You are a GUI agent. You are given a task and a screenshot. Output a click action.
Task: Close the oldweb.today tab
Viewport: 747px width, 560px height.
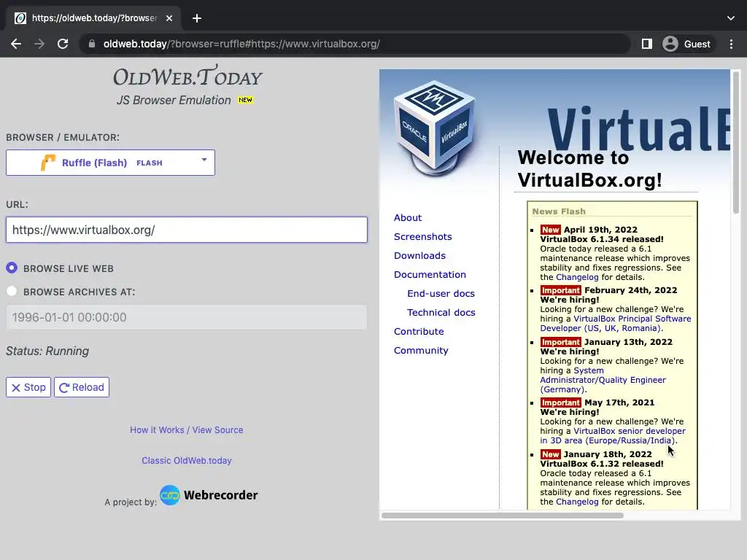pos(169,18)
